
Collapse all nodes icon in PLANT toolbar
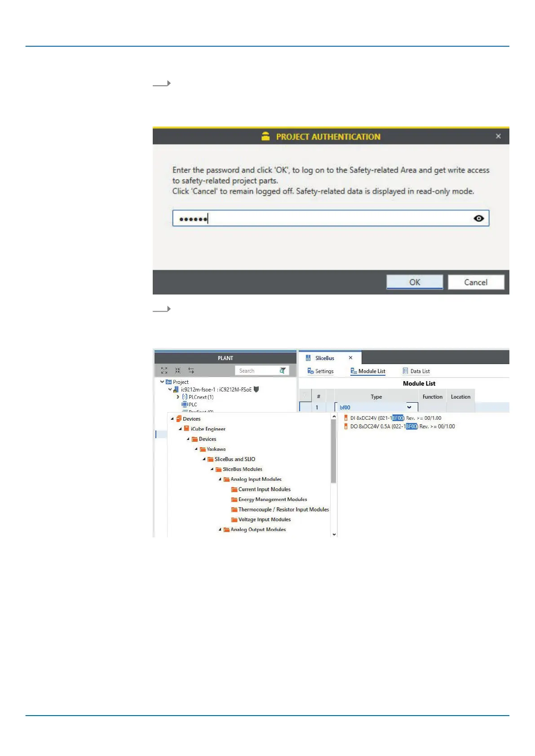(x=178, y=370)
